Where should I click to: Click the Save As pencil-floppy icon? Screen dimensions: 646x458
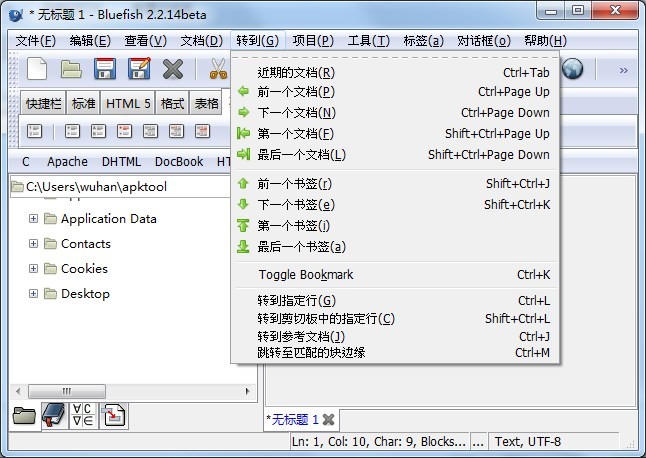click(139, 69)
